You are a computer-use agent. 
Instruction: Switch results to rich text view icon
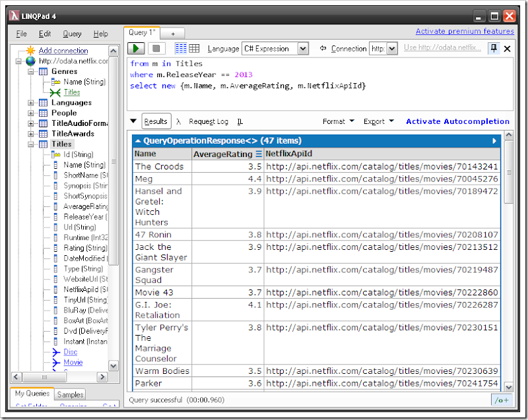pos(181,49)
